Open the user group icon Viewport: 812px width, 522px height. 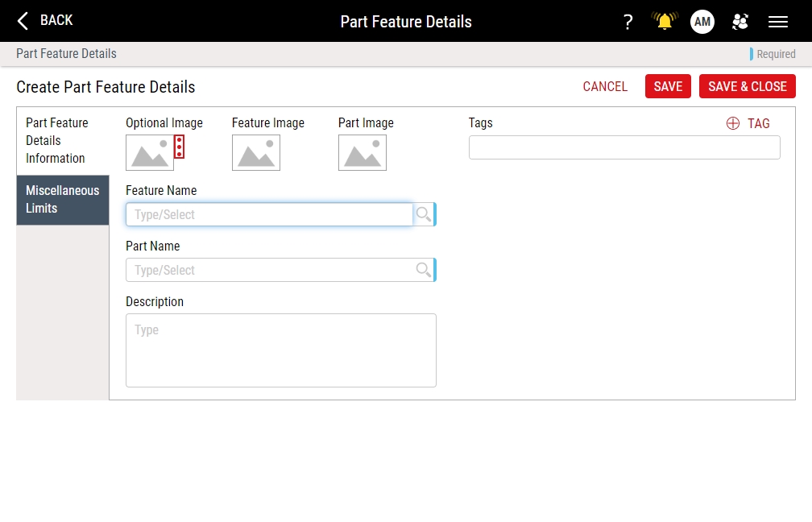coord(740,22)
